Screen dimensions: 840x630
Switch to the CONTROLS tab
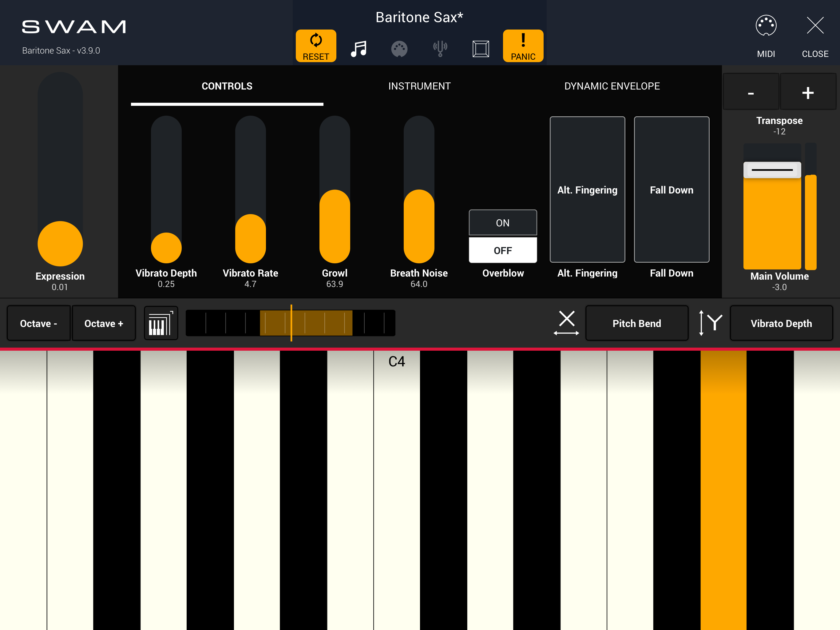click(227, 86)
